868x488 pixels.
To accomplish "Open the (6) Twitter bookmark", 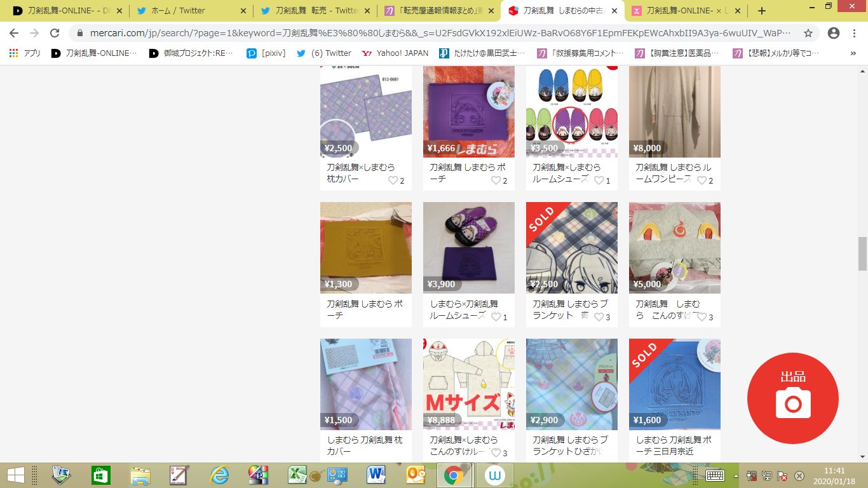I will [x=324, y=53].
